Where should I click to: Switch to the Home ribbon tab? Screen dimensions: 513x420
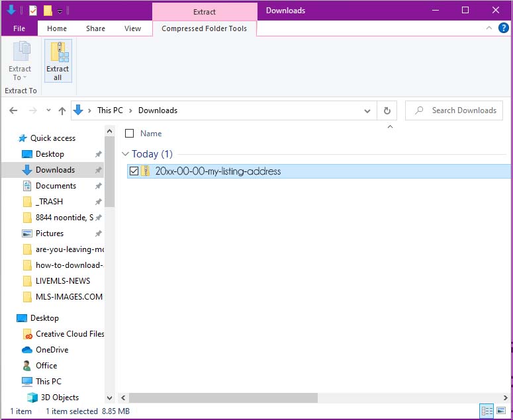[x=57, y=28]
